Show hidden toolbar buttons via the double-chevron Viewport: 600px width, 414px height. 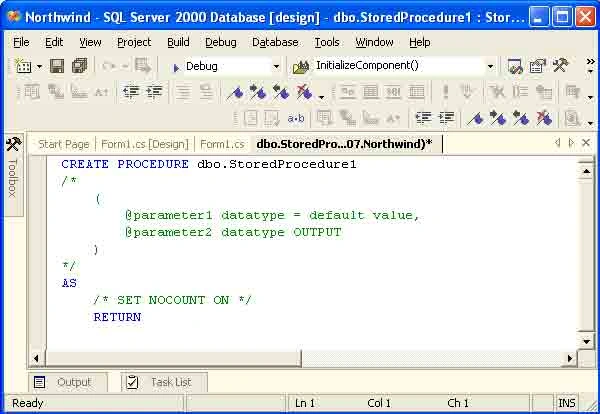(590, 61)
